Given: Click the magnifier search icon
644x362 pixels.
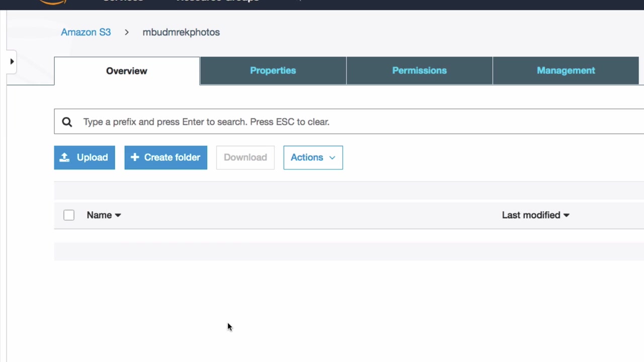Looking at the screenshot, I should 67,122.
